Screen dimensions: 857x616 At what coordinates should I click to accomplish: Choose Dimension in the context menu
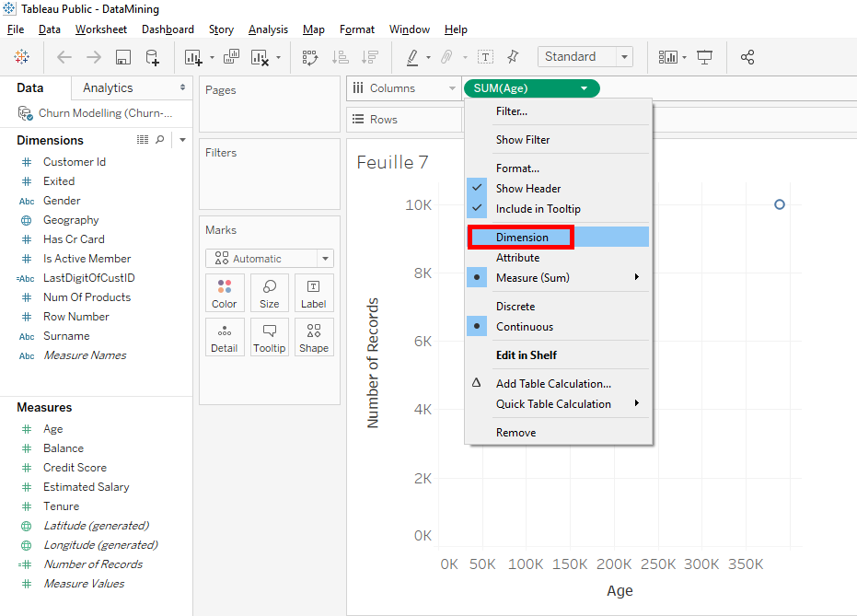point(520,237)
